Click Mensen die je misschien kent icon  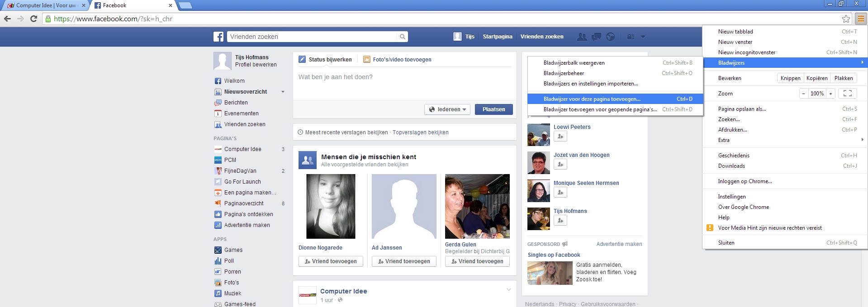pyautogui.click(x=308, y=160)
